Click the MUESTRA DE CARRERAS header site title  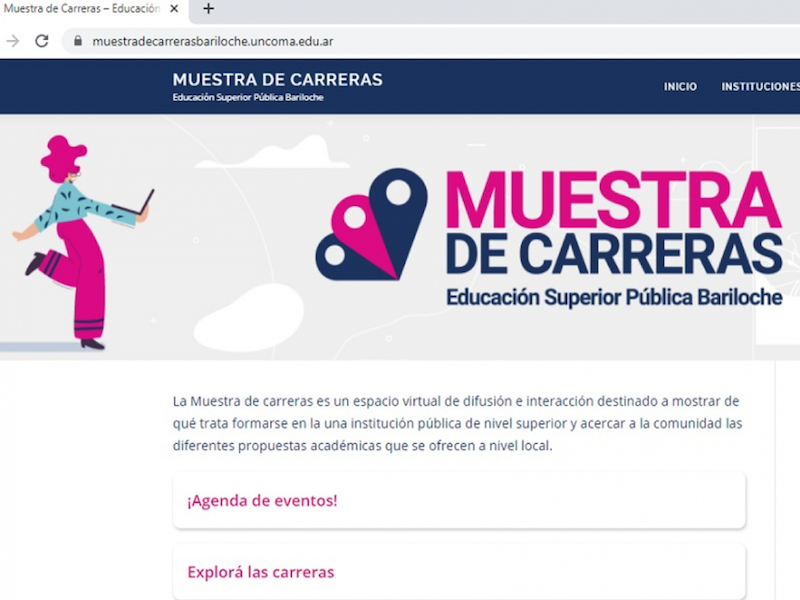(277, 80)
